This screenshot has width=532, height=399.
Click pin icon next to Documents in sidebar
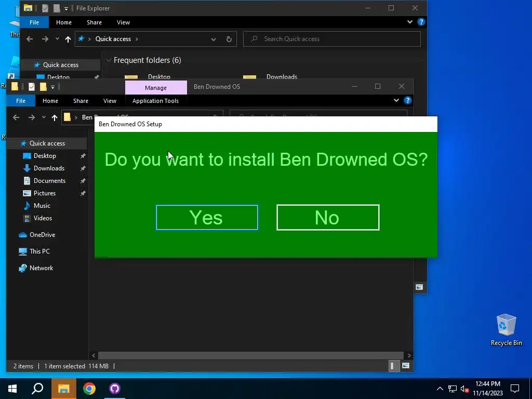pos(83,181)
